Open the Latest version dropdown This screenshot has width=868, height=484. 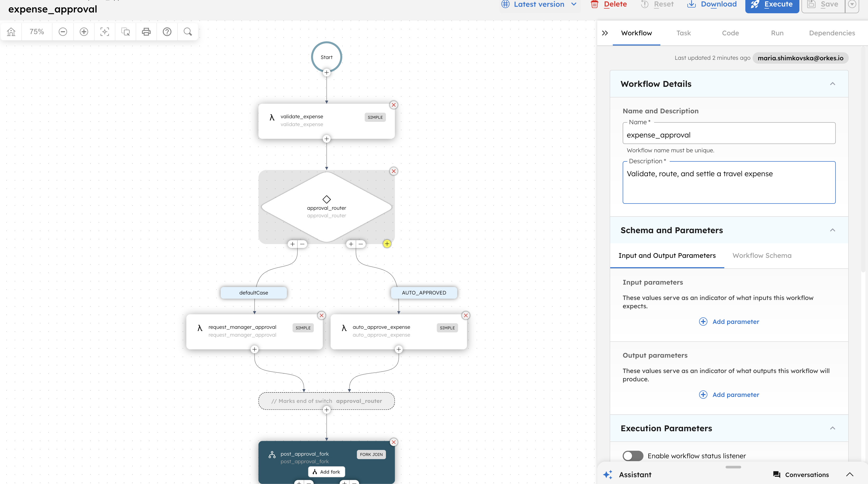(x=539, y=4)
